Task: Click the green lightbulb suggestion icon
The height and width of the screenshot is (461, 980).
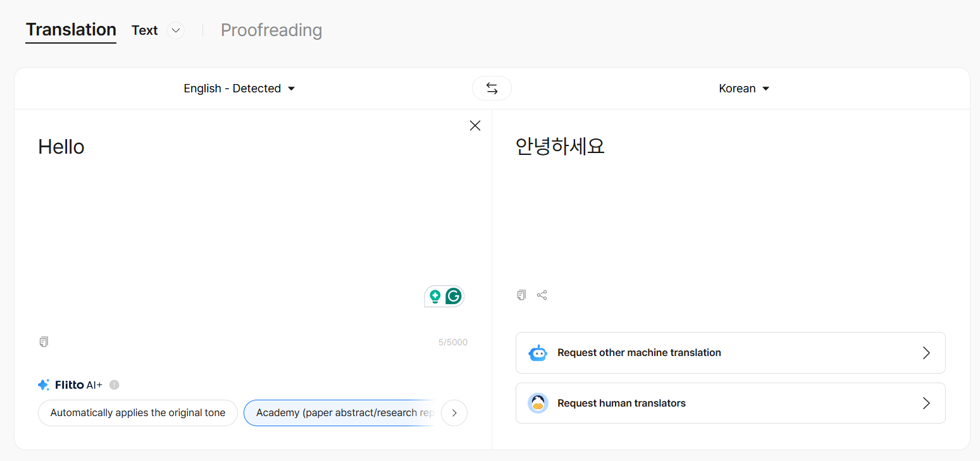Action: (x=435, y=296)
